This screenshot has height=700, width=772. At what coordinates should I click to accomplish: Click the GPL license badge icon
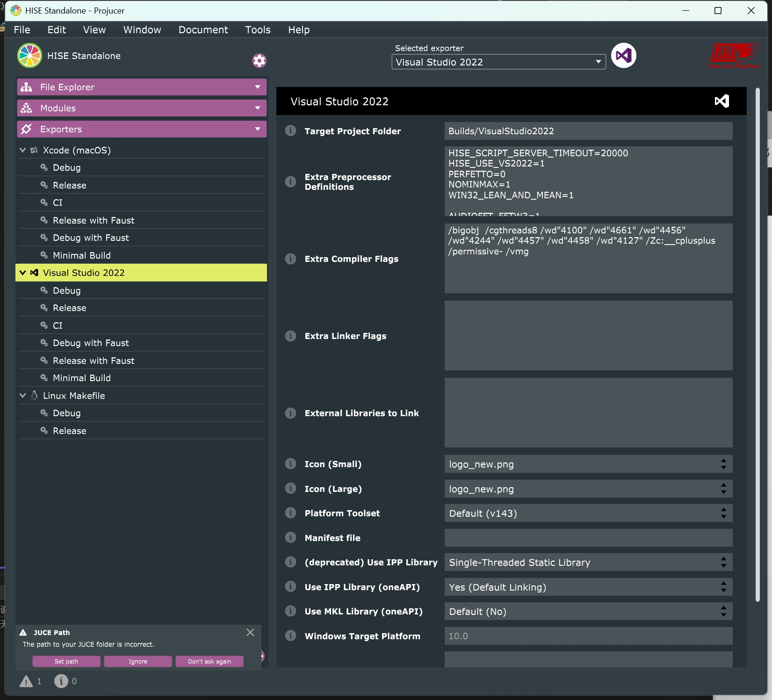[x=734, y=56]
